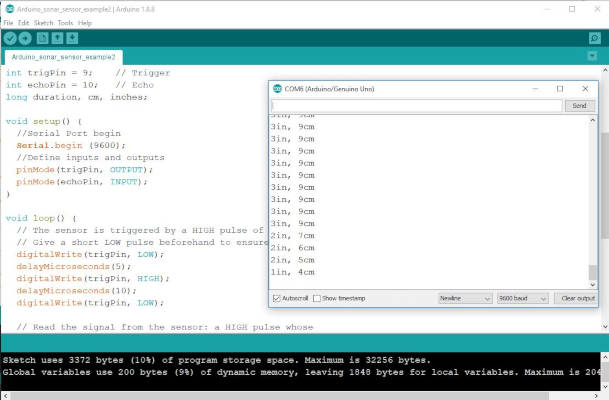Viewport: 609px width, 400px height.
Task: Click the code editor scroll down arrow
Action: (605, 327)
